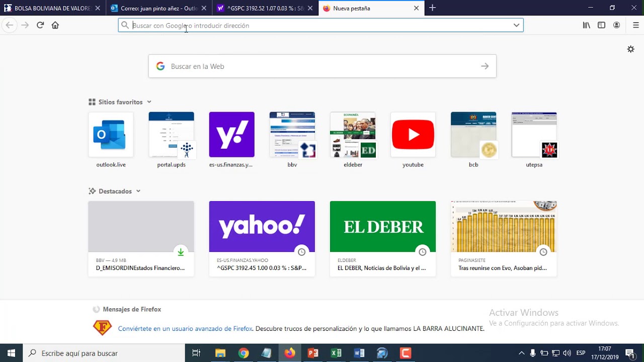Open the Firefox Library menu
644x362 pixels.
click(587, 25)
